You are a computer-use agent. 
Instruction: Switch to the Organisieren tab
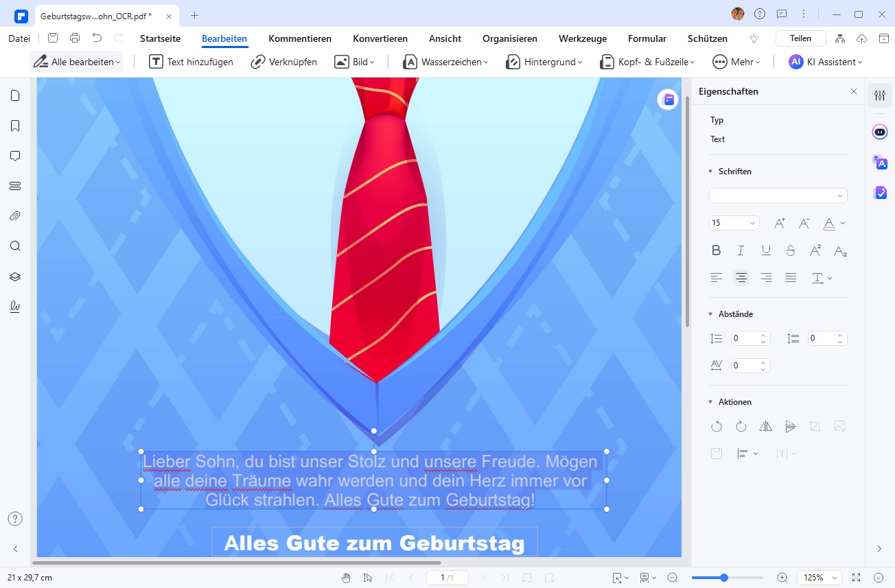tap(510, 38)
